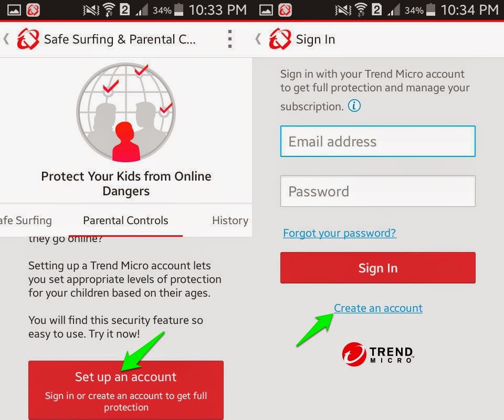Open the Forgot your password link
This screenshot has width=504, height=420.
(x=340, y=233)
